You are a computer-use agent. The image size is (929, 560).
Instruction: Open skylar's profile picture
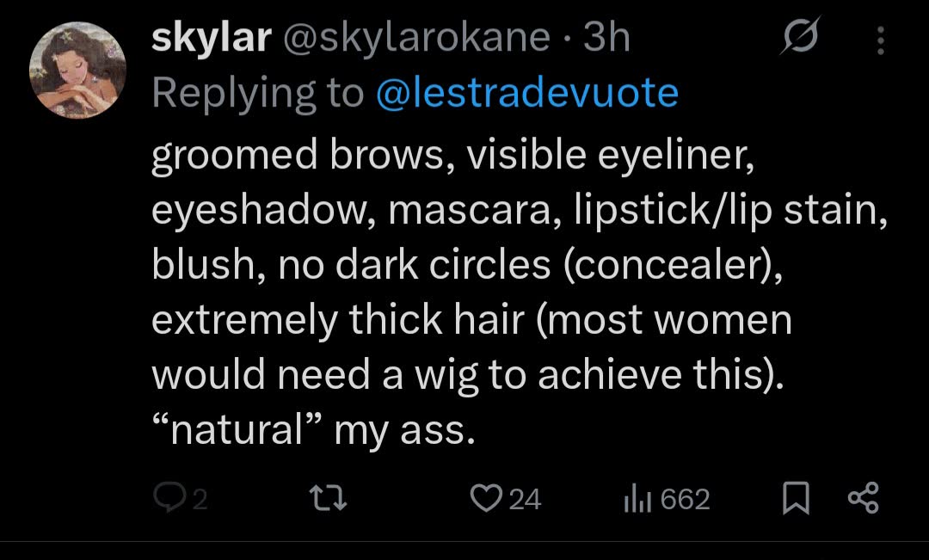tap(77, 70)
